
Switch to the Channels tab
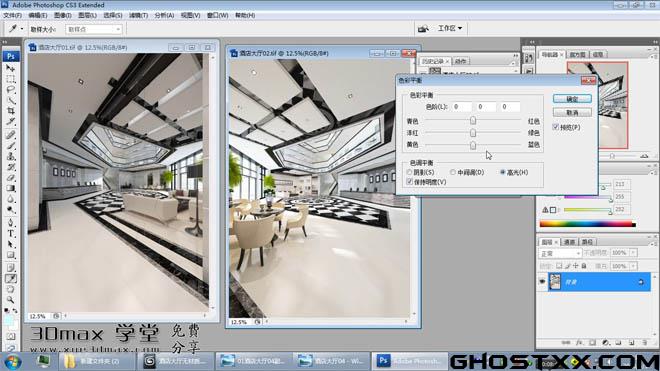[x=569, y=242]
